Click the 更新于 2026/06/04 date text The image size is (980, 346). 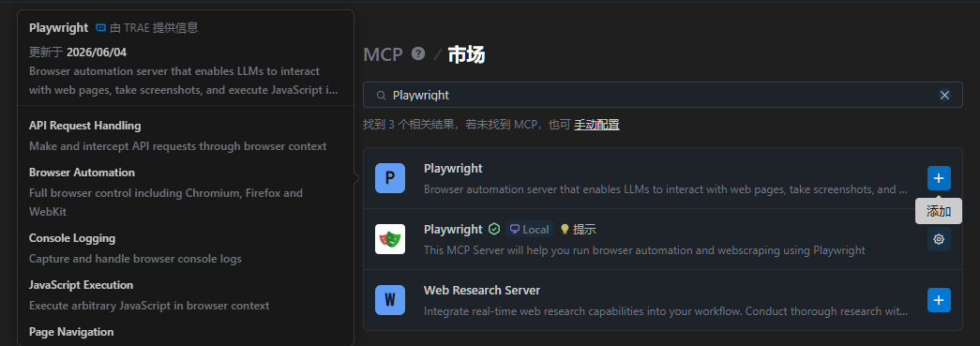(78, 52)
